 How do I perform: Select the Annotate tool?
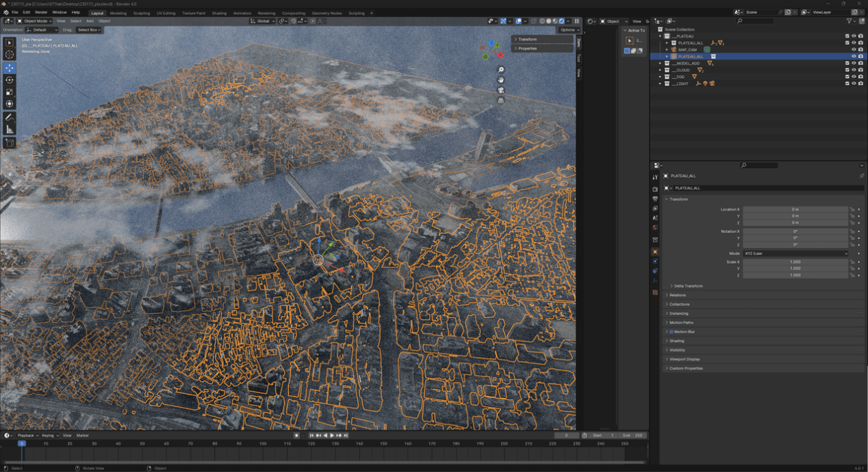point(10,118)
